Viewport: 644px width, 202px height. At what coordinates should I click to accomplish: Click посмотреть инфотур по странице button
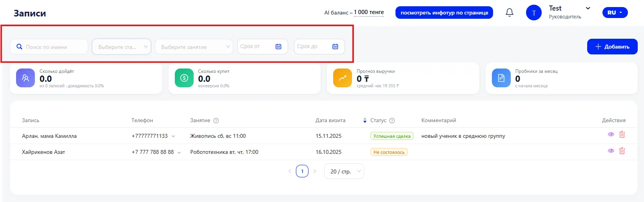pos(444,13)
